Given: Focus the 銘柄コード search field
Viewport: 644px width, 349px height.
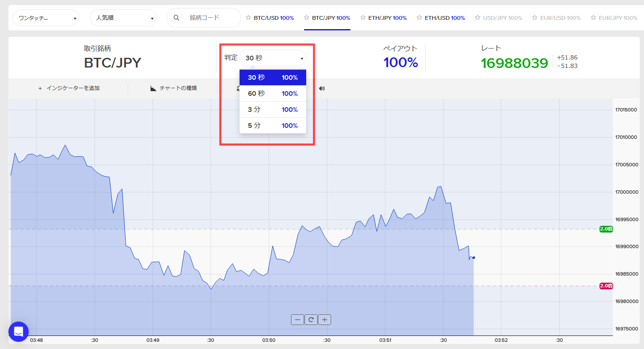Looking at the screenshot, I should point(210,18).
